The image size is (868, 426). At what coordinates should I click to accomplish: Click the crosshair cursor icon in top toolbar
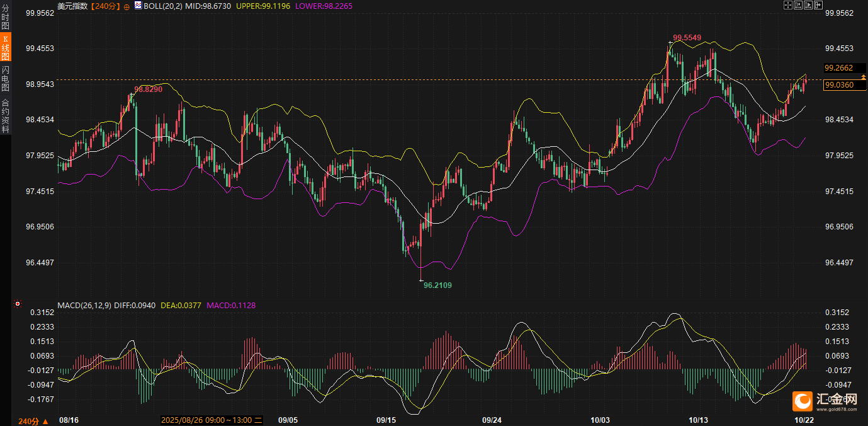[787, 5]
